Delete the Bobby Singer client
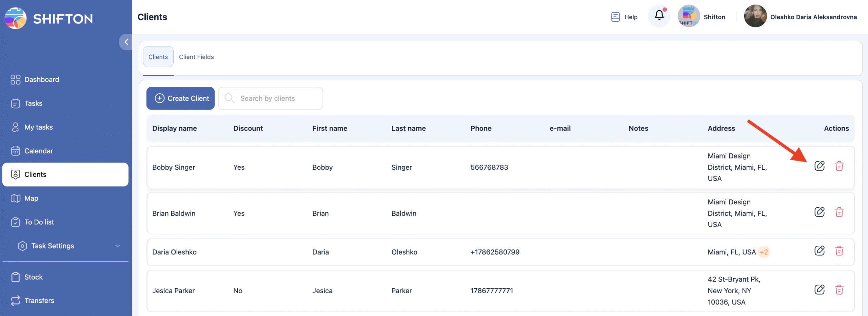 [839, 166]
